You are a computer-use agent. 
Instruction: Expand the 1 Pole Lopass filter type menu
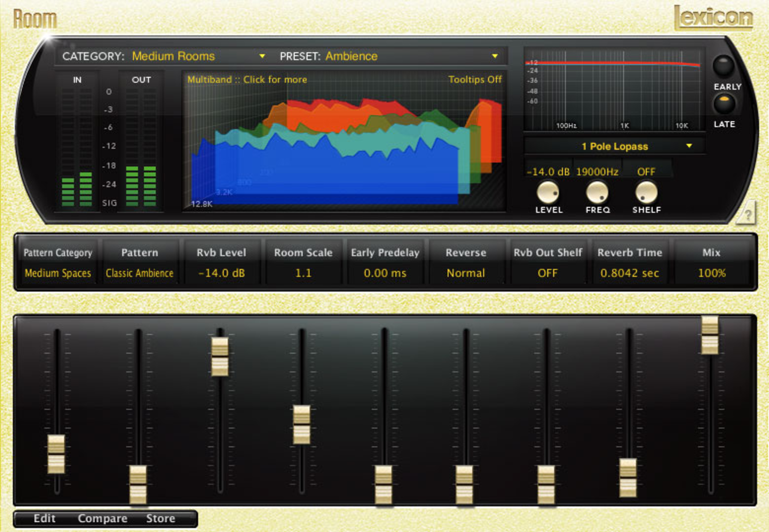[x=615, y=146]
